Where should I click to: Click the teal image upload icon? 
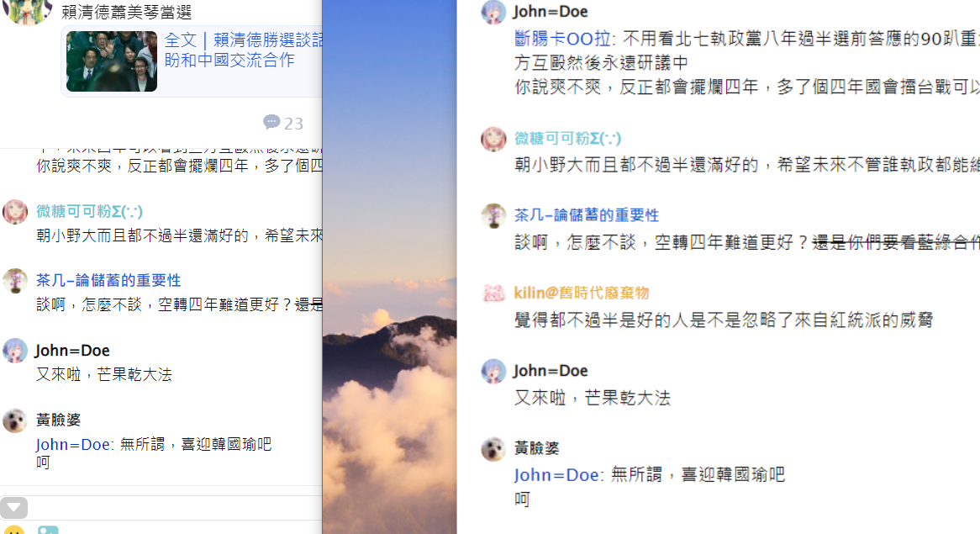tap(48, 531)
